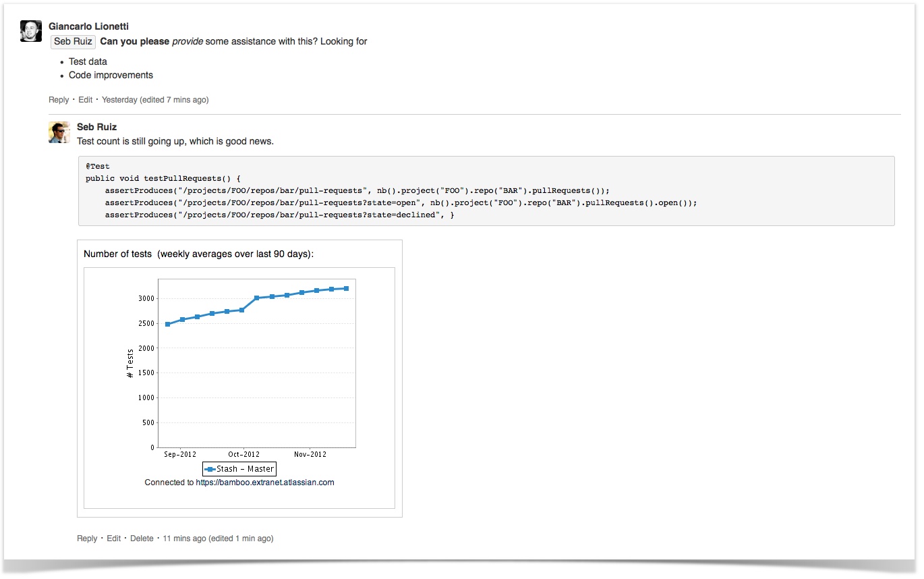Click the Seb Ruiz mention tag
Image resolution: width=924 pixels, height=579 pixels.
(73, 42)
